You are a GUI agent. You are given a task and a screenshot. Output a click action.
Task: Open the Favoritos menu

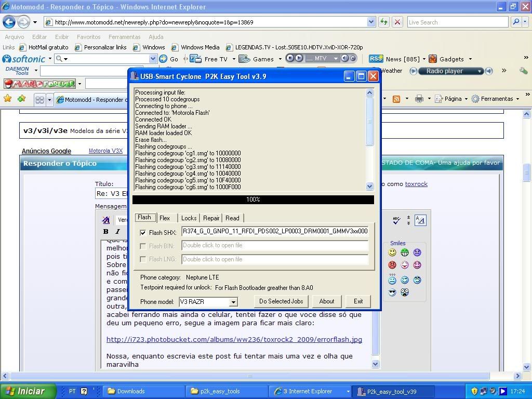(88, 37)
